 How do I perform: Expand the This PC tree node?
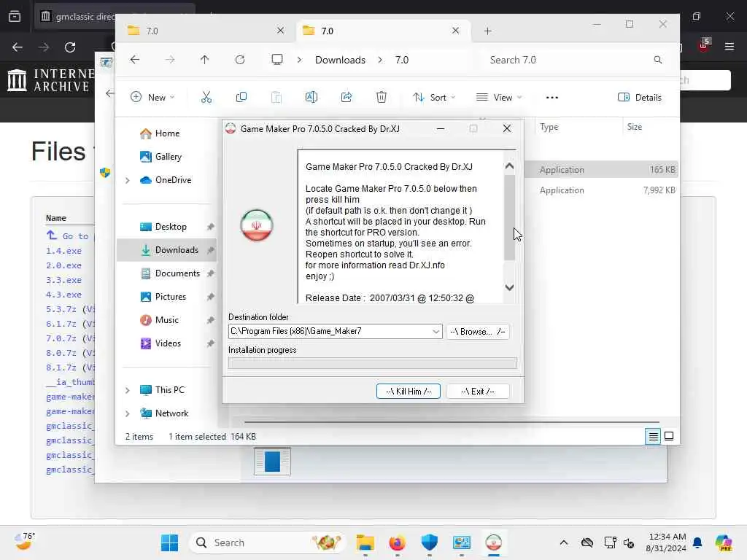(x=127, y=391)
